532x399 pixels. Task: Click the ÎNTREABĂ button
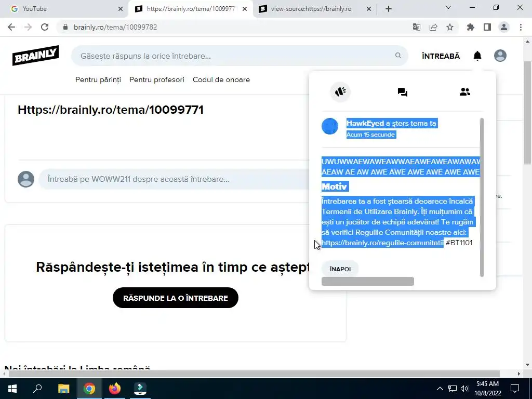coord(441,56)
